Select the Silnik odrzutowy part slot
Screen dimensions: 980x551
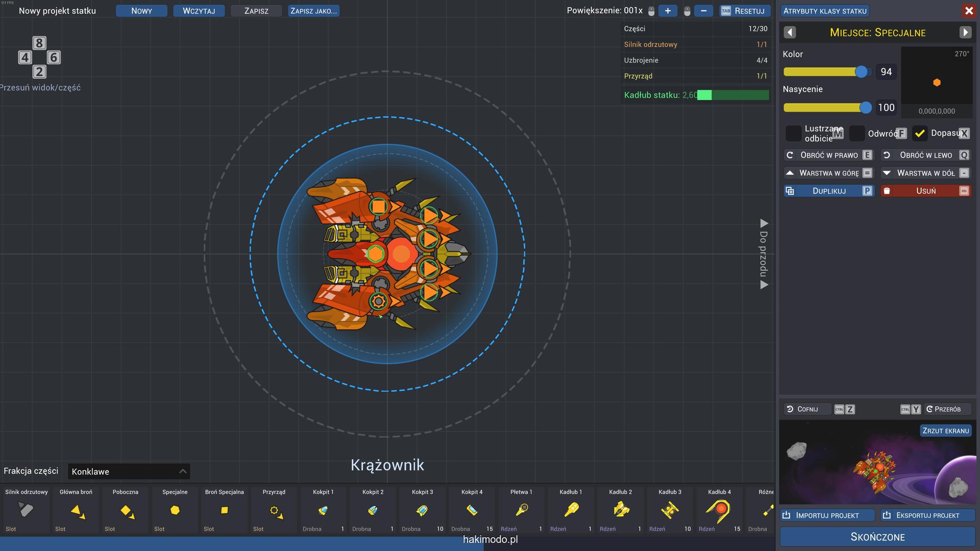pos(26,510)
